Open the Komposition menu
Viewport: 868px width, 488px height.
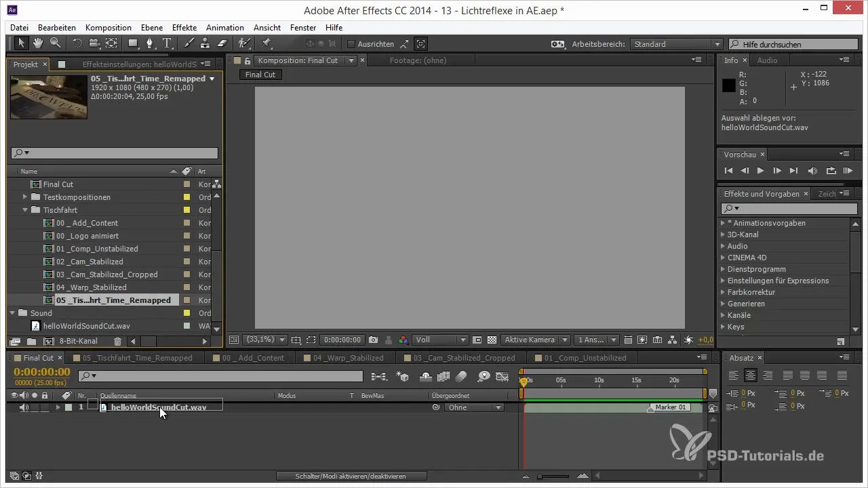(108, 28)
